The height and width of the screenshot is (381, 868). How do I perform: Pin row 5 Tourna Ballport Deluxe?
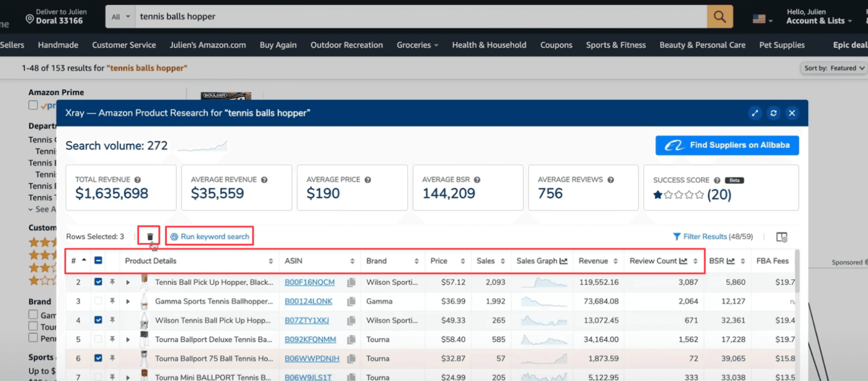coord(112,339)
